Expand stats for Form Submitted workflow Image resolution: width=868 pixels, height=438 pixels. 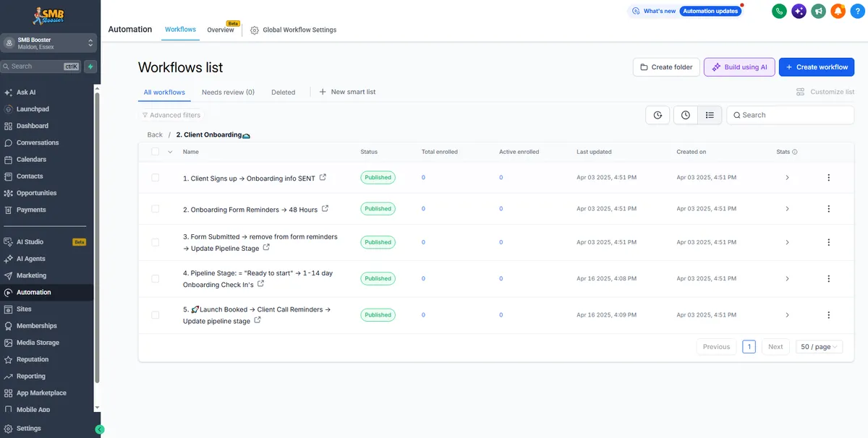[787, 242]
